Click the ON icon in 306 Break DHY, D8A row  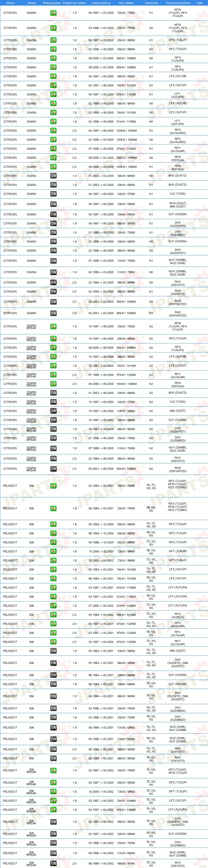pos(53,822)
